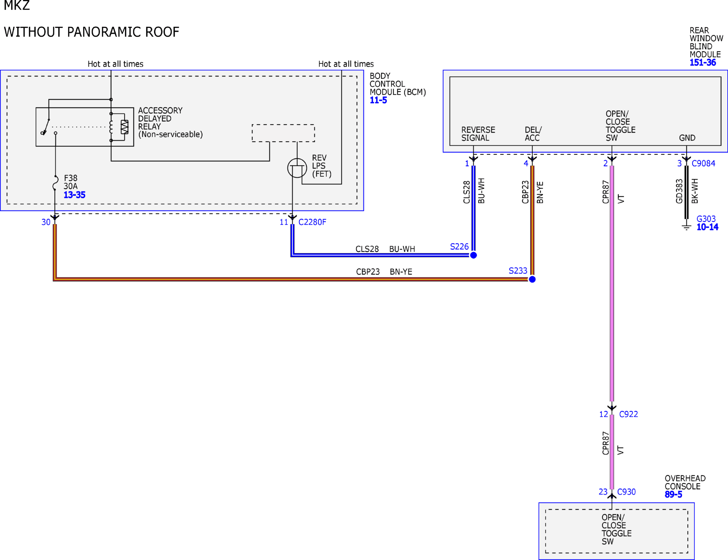Click the G303 ground label
This screenshot has width=728, height=560.
tap(706, 219)
